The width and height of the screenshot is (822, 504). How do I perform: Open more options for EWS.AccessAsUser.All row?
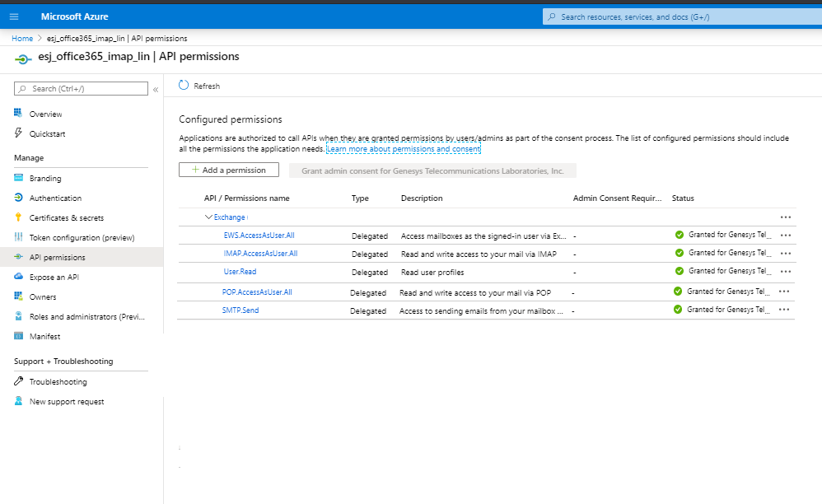tap(785, 236)
